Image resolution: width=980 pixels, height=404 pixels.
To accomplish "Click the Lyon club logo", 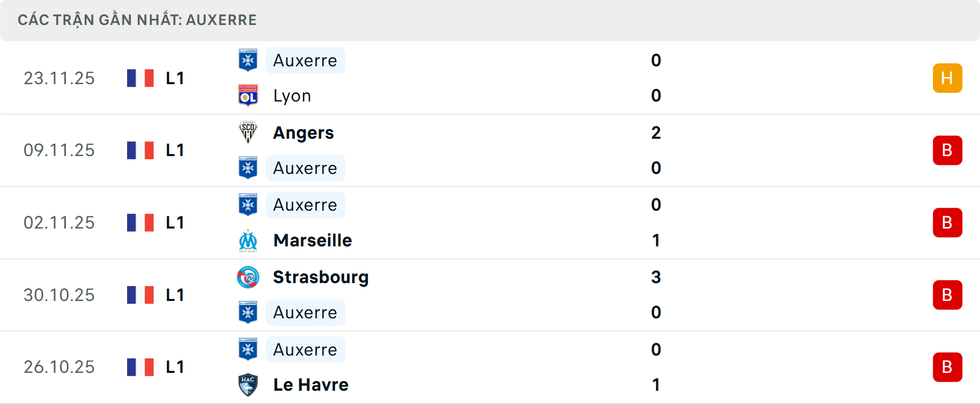I will pos(248,95).
